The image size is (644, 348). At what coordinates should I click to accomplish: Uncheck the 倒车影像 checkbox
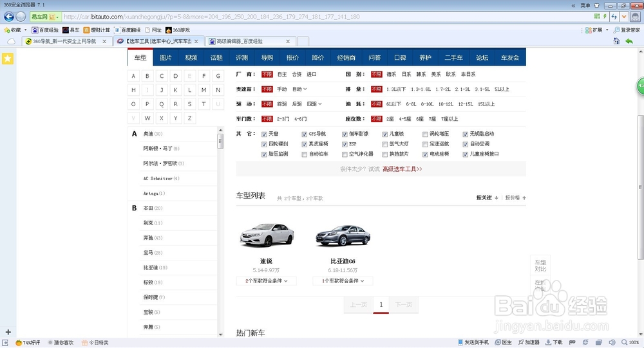pos(345,134)
